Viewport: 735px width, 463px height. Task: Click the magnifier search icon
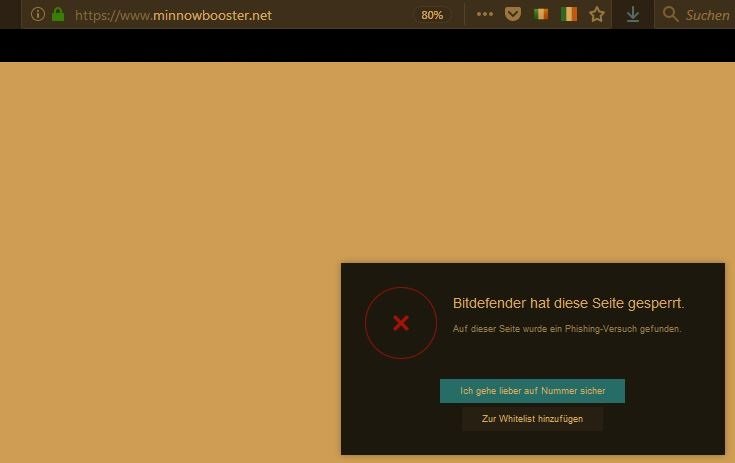pos(670,14)
